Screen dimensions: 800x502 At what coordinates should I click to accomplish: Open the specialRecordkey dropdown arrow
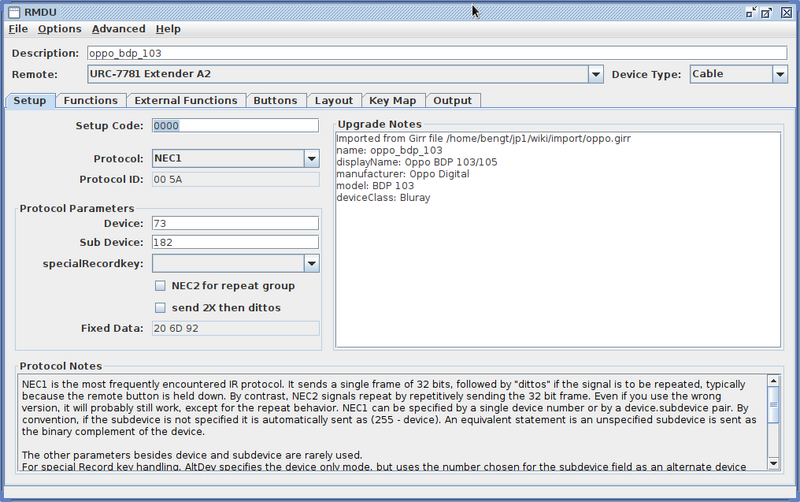312,264
